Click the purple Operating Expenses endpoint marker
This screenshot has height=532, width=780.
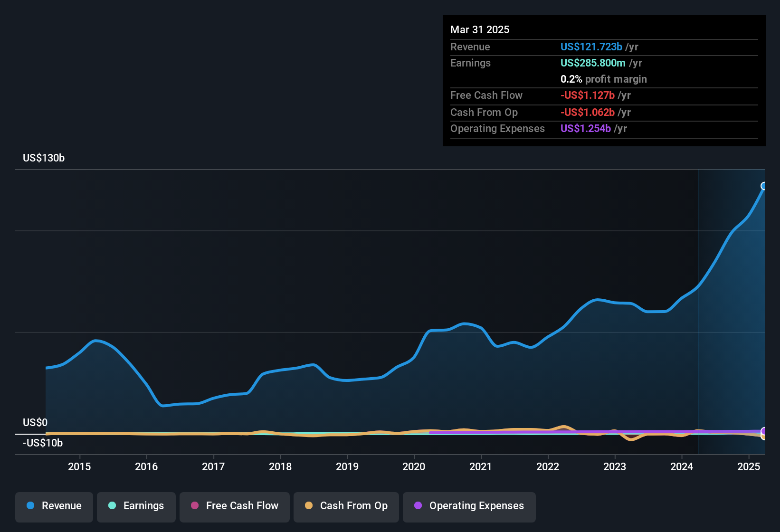click(764, 431)
